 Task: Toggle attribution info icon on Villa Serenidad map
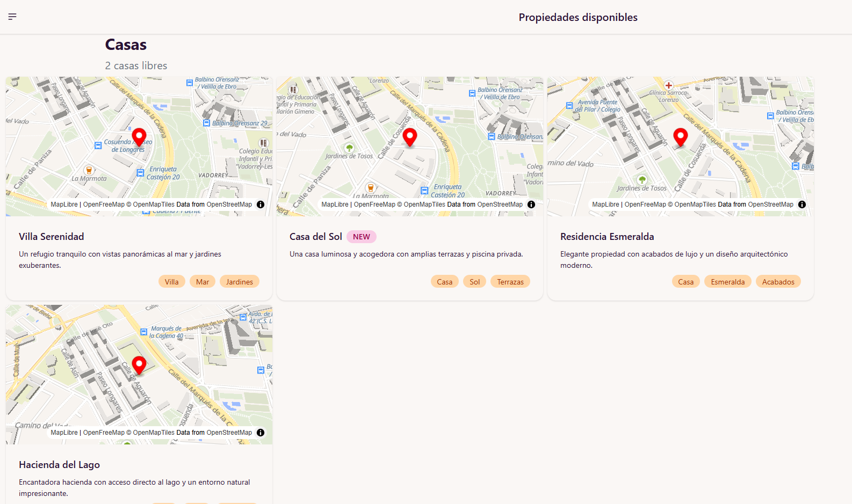[x=261, y=204]
